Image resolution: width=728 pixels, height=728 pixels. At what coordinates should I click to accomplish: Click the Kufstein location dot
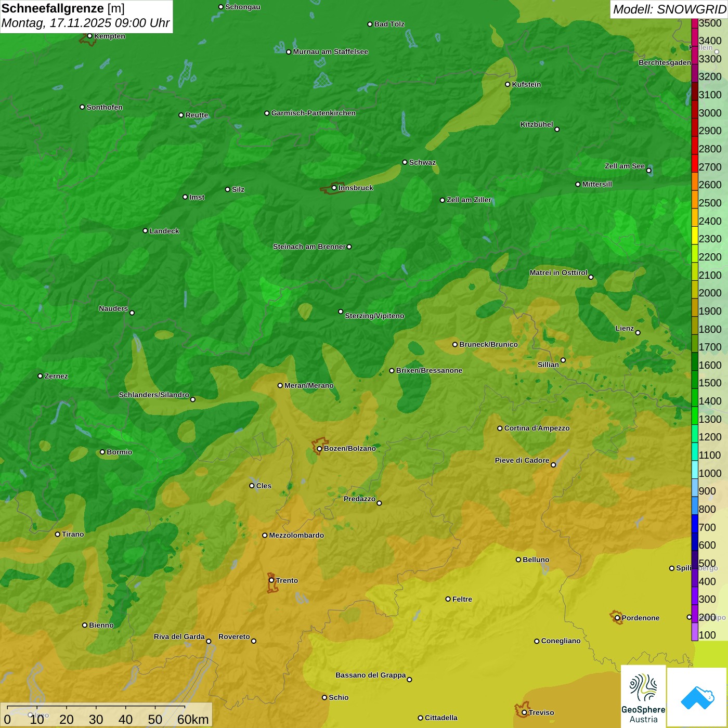coord(508,84)
